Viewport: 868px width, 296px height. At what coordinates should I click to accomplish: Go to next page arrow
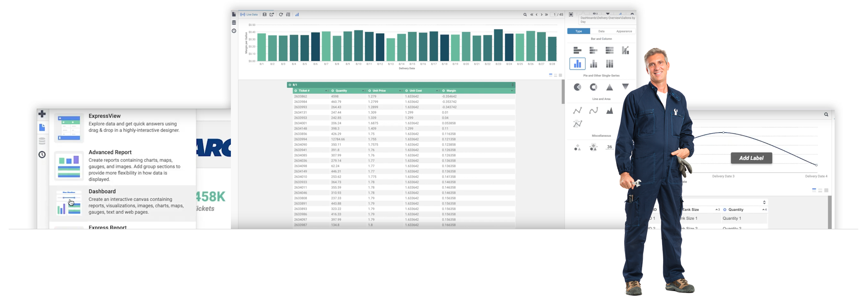point(542,15)
